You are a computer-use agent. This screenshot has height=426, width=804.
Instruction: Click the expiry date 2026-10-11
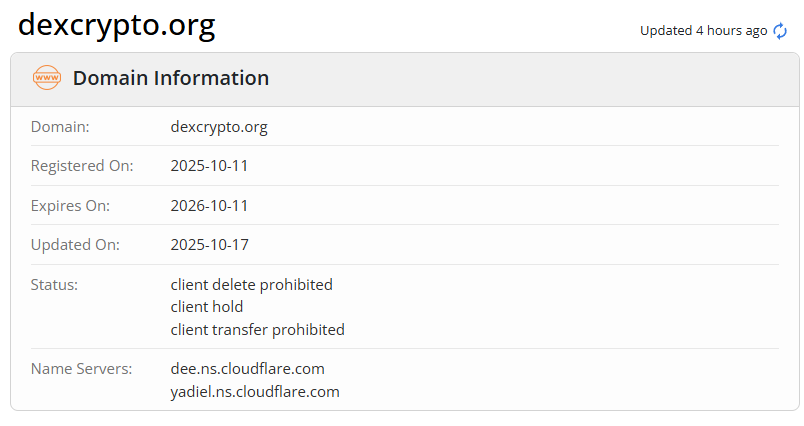[209, 206]
